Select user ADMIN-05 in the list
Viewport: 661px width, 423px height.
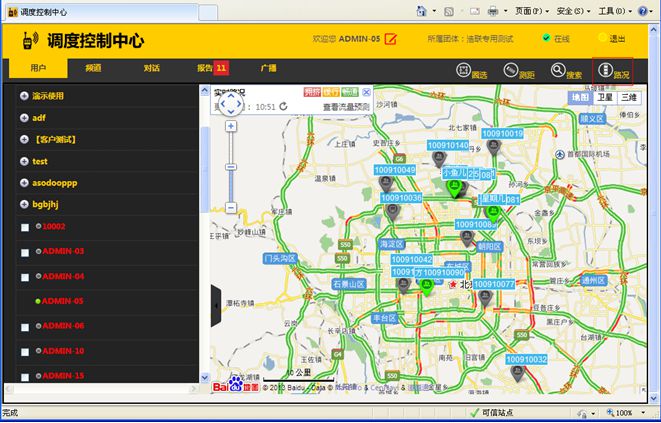(x=62, y=301)
